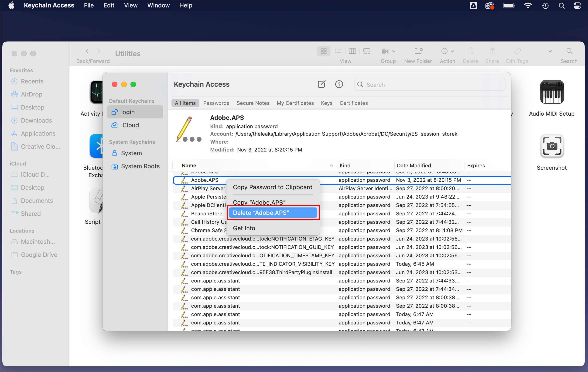Click Get Info in the context menu
The width and height of the screenshot is (588, 372).
[x=244, y=228]
